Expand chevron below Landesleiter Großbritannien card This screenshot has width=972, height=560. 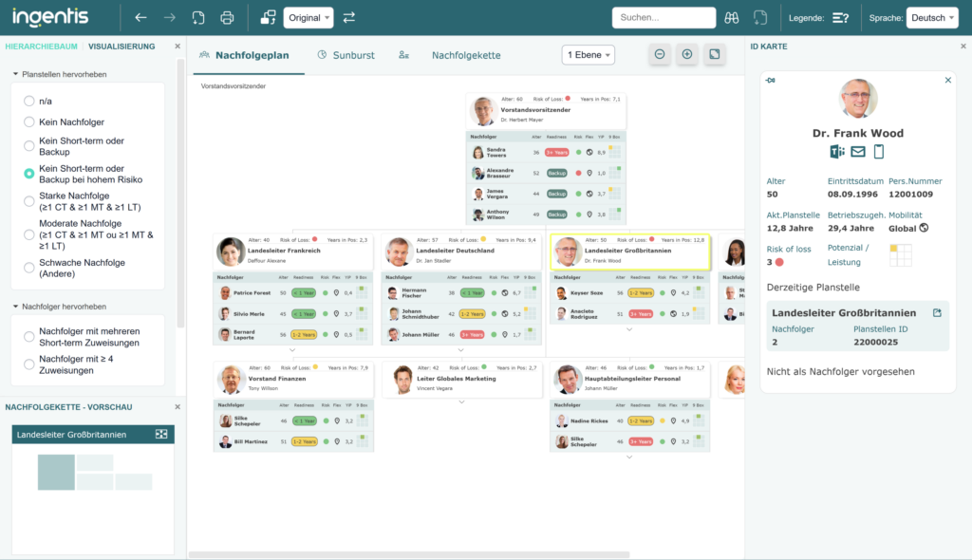tap(629, 329)
